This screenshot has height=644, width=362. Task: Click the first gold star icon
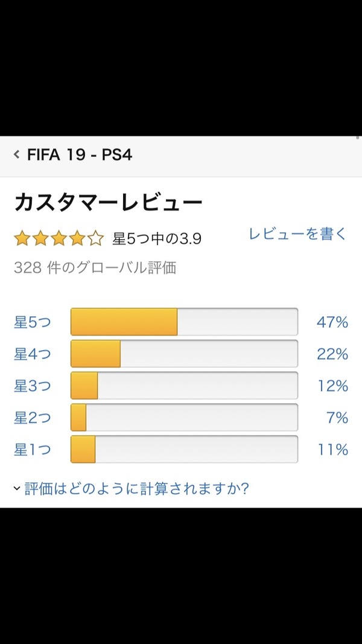click(x=22, y=238)
